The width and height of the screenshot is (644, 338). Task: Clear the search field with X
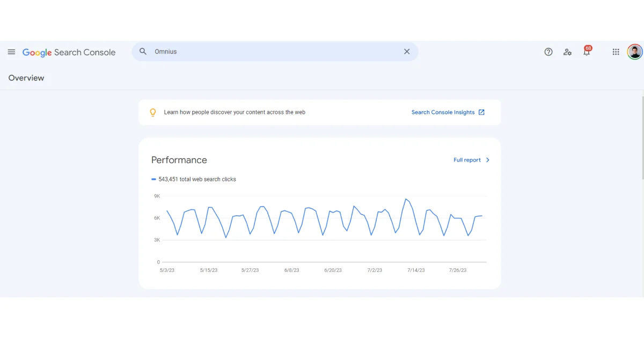point(407,52)
